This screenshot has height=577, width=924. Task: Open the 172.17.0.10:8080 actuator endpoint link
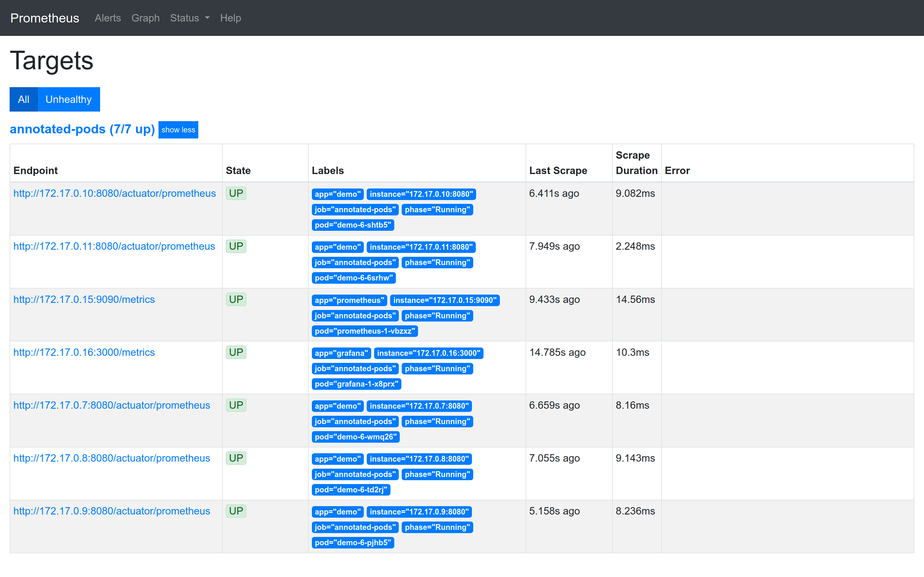pos(115,194)
